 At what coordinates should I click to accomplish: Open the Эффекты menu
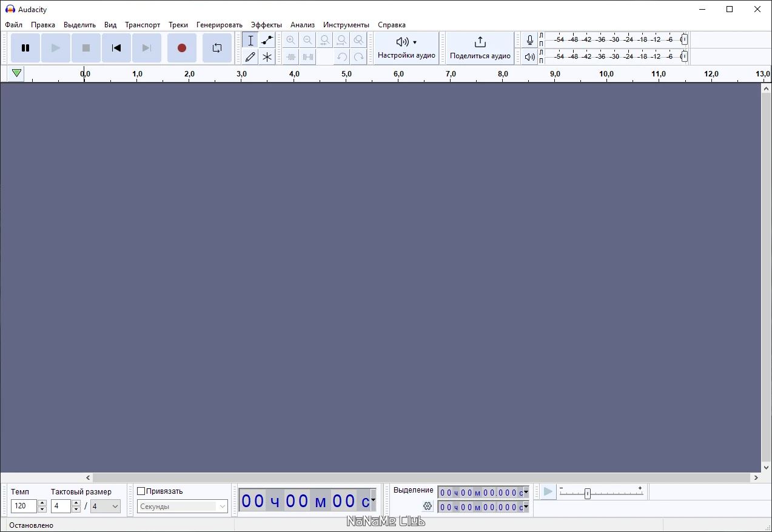(x=266, y=25)
